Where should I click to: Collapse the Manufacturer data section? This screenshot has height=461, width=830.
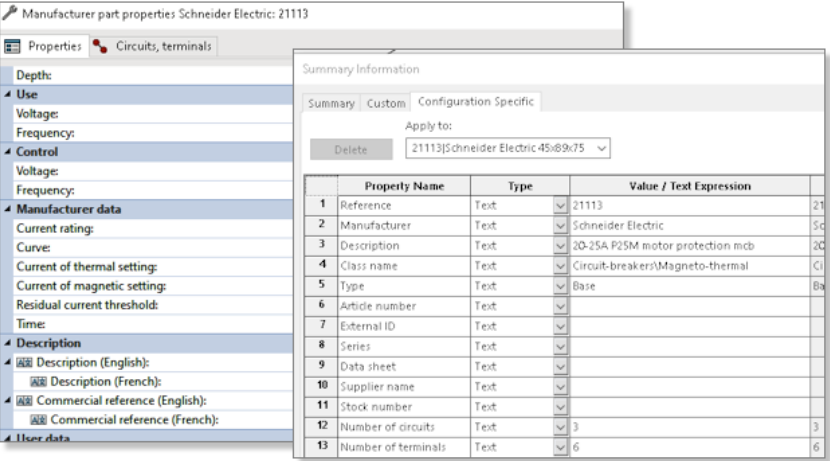8,209
